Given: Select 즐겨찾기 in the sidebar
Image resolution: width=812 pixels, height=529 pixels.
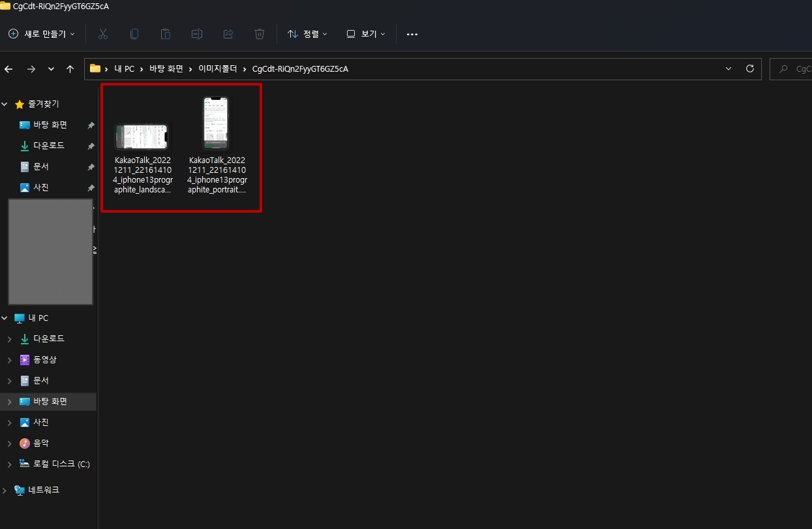Looking at the screenshot, I should click(43, 104).
